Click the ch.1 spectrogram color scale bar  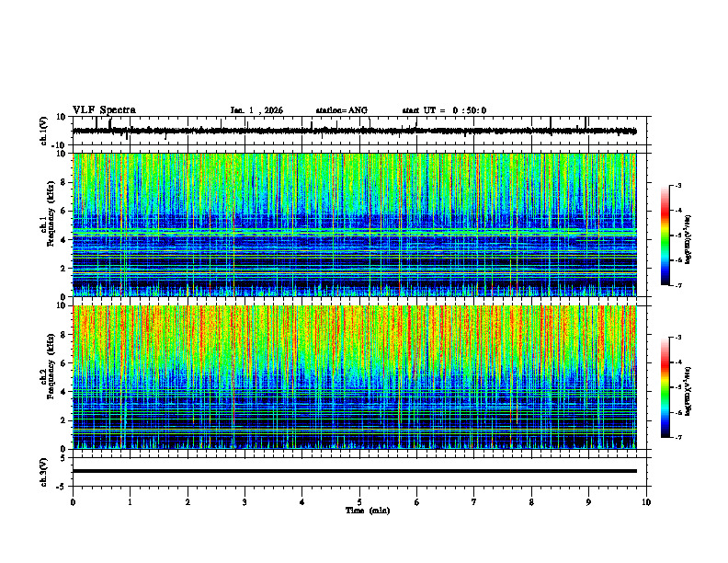665,235
